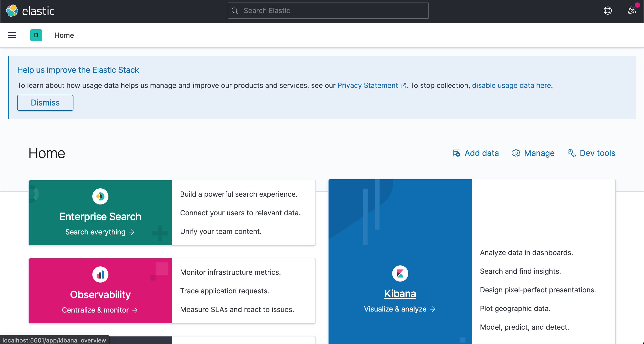644x344 pixels.
Task: Click the Home breadcrumb
Action: (64, 35)
